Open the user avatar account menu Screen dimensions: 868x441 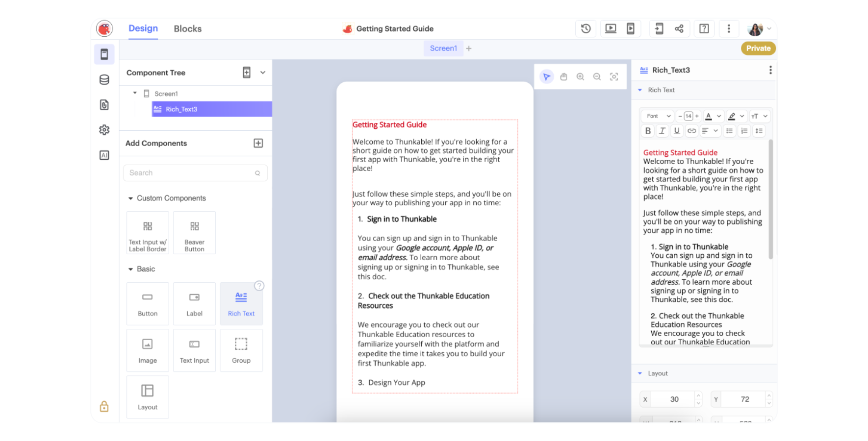(x=759, y=29)
